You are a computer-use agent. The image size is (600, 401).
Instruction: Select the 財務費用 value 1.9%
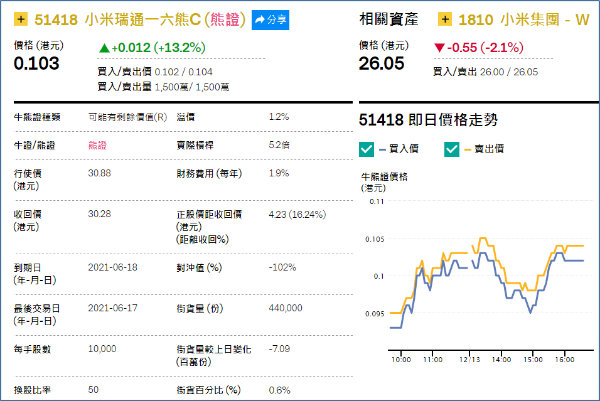279,173
